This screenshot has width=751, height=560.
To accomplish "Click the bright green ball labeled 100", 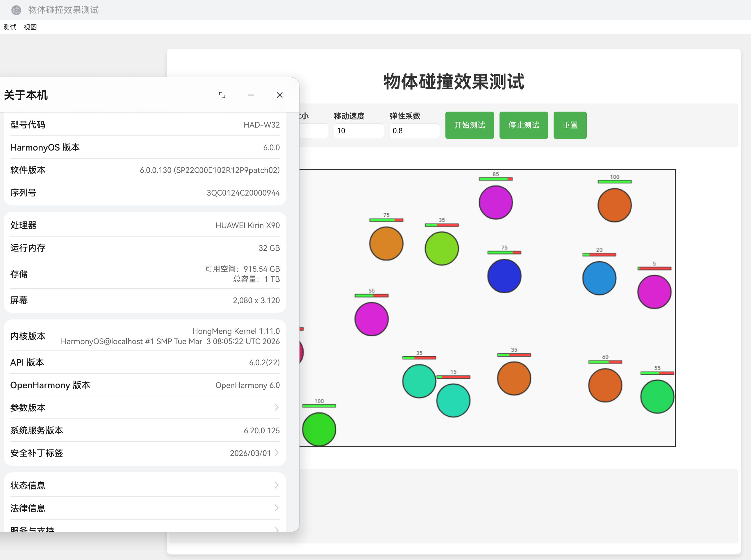I will pos(319,429).
